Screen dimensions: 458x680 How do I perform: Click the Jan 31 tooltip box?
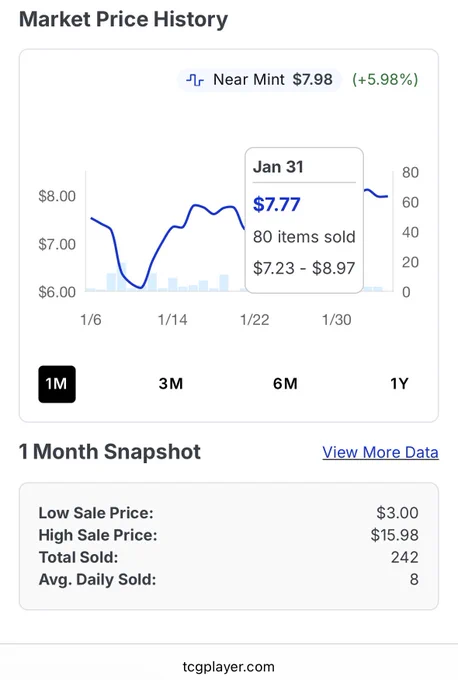[304, 220]
